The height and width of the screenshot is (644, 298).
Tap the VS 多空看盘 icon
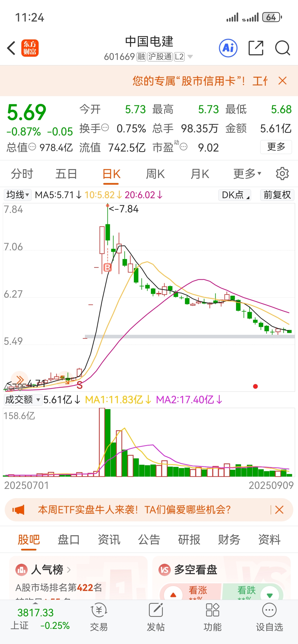pos(164,570)
